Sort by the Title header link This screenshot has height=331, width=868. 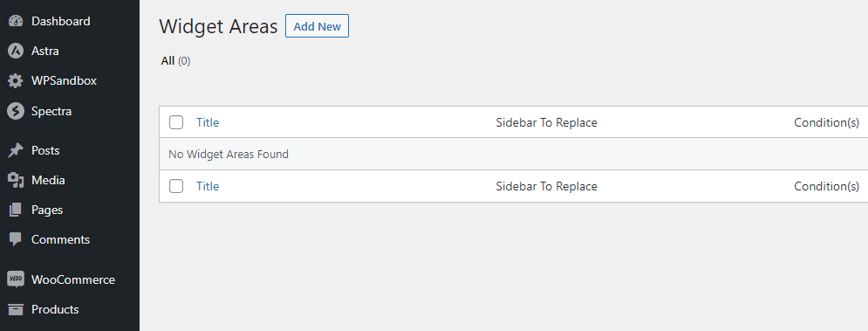208,122
